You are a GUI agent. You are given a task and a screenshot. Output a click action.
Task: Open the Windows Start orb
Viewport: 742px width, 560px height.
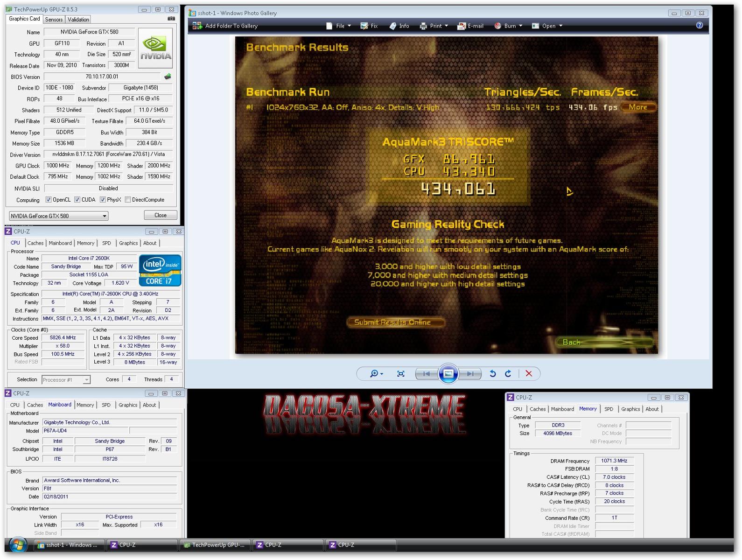click(x=18, y=545)
